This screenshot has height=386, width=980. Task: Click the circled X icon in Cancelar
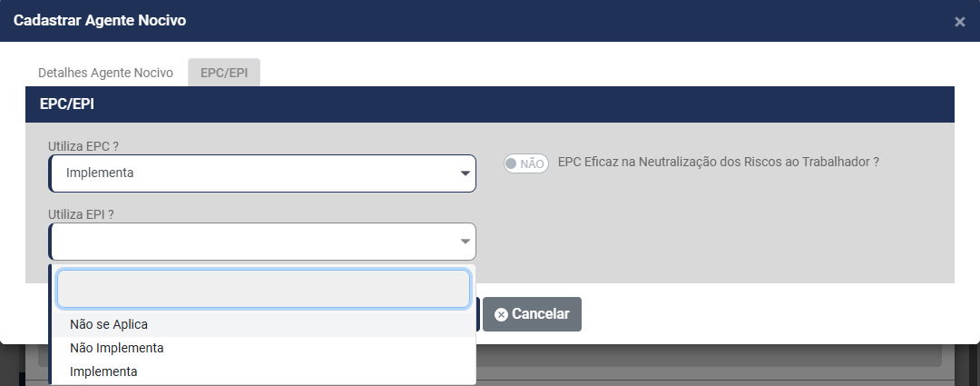(501, 314)
